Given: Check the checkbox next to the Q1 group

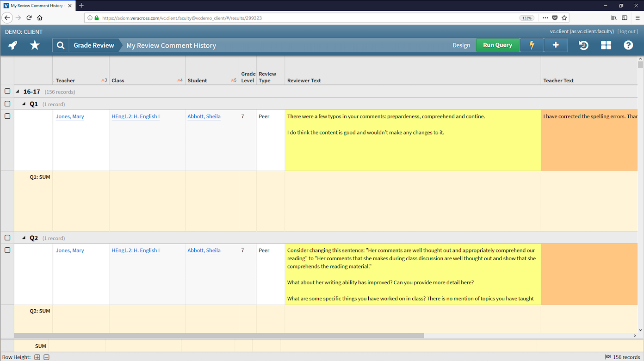Looking at the screenshot, I should [x=7, y=104].
